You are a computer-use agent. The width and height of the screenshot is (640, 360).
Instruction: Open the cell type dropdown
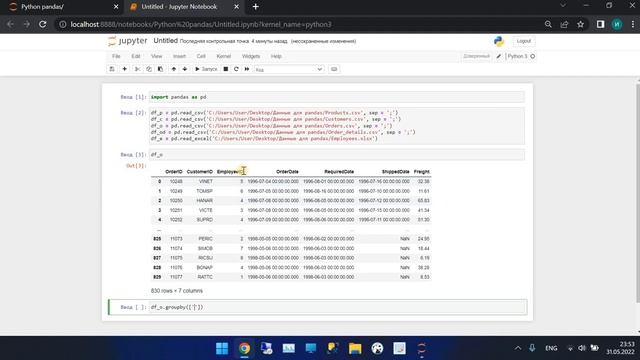tap(289, 69)
